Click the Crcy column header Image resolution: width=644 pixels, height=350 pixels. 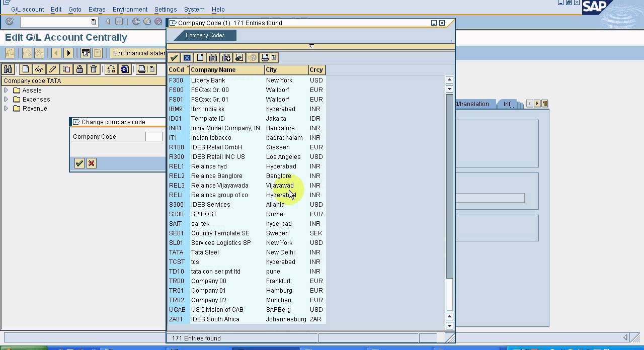click(x=317, y=70)
